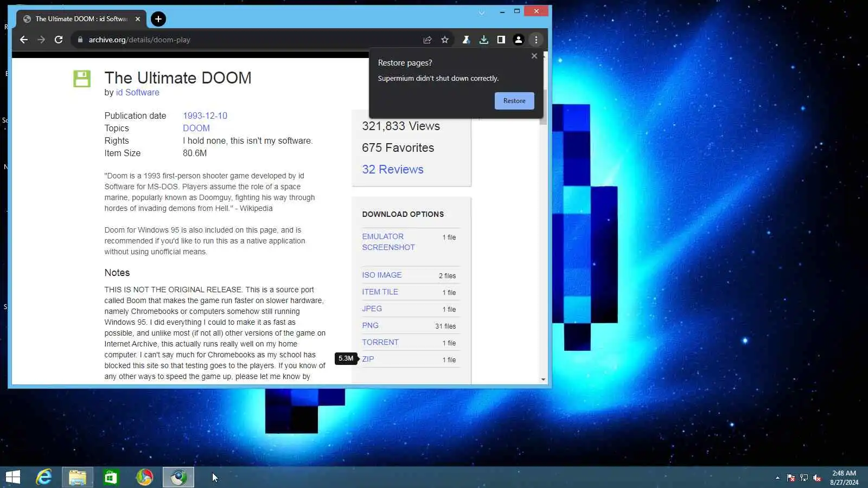
Task: Click the Notes heading
Action: pyautogui.click(x=117, y=273)
